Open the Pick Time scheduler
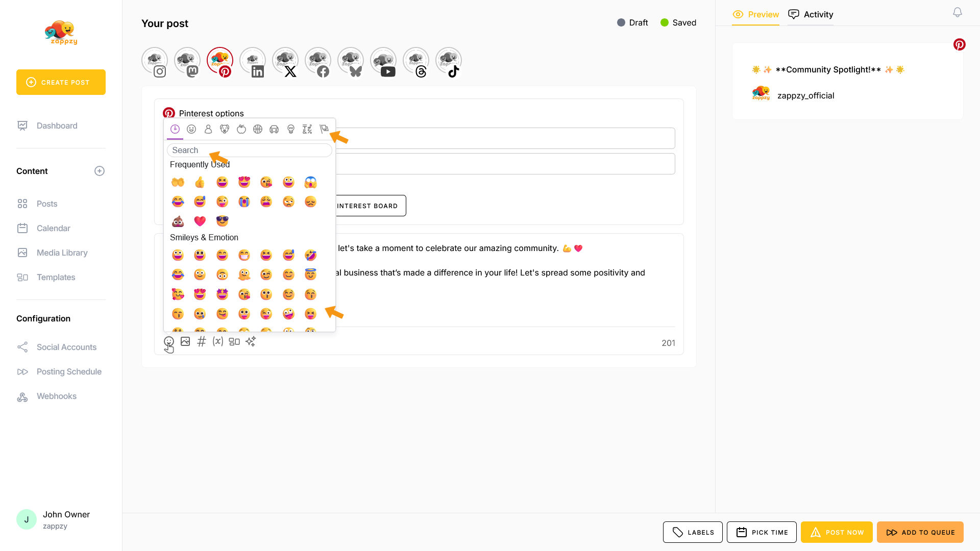The image size is (980, 551). click(762, 532)
